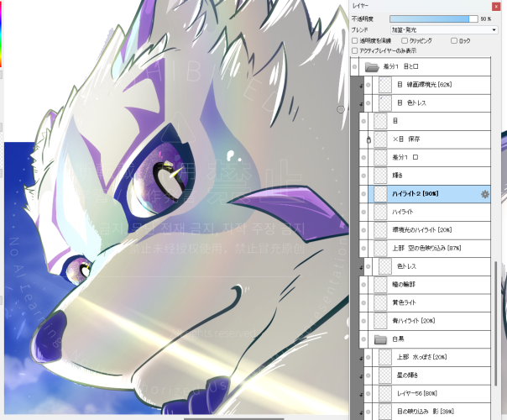Click thumbnail of 上部 水っぽさ layer

point(384,358)
